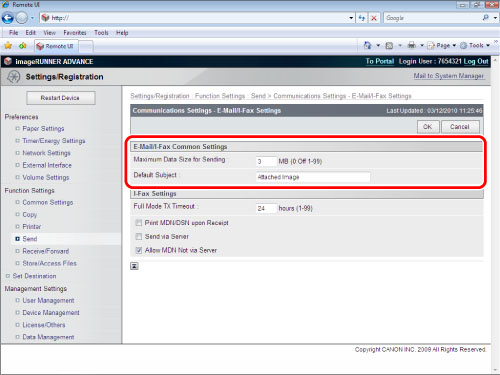The height and width of the screenshot is (375, 500).
Task: Select the Remote UI browser tab
Action: pyautogui.click(x=56, y=46)
